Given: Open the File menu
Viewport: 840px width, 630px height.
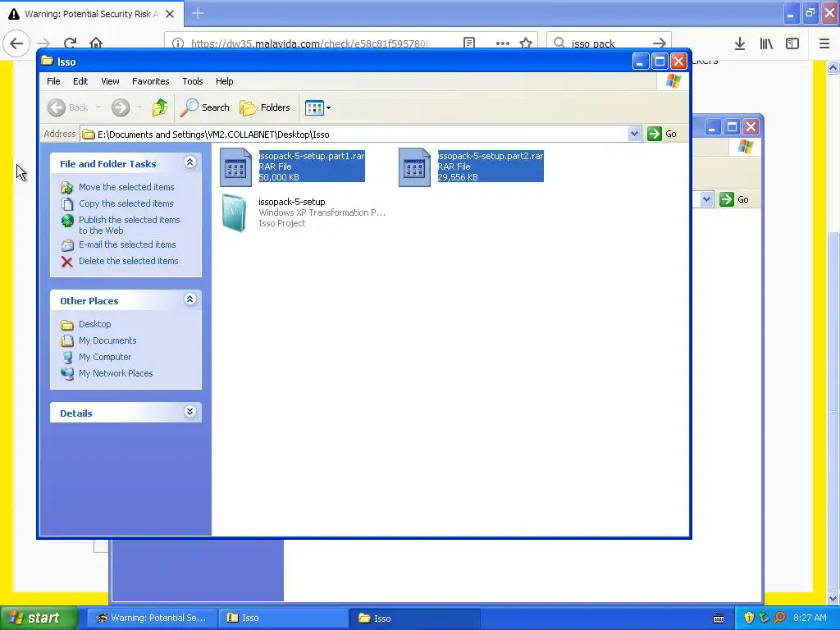Looking at the screenshot, I should [x=53, y=81].
